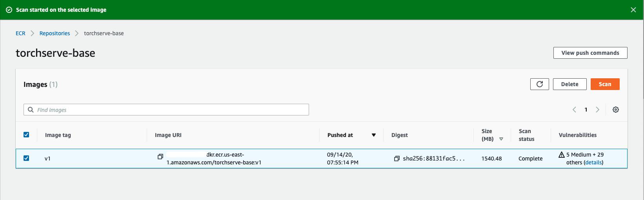The width and height of the screenshot is (644, 200).
Task: Click the Images (1) section title
Action: 40,84
